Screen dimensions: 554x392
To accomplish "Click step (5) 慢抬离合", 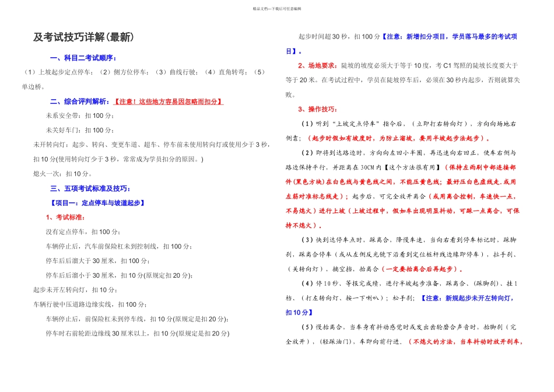I will pyautogui.click(x=408, y=327).
